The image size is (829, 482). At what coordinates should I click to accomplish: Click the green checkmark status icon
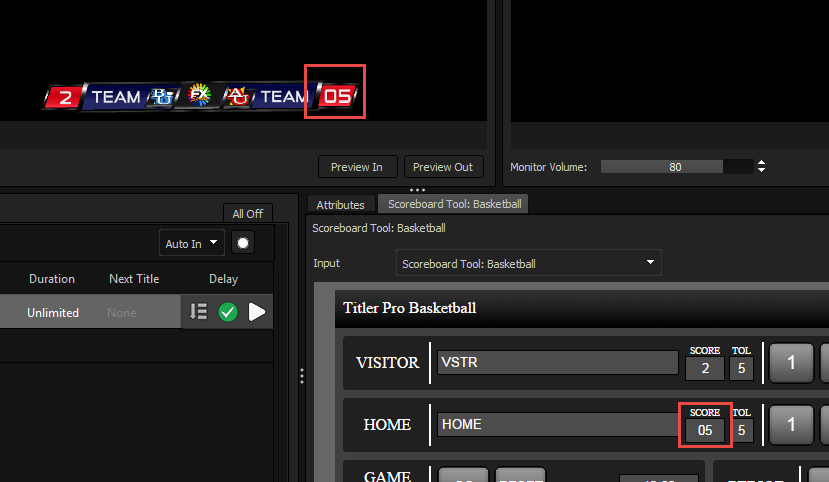[228, 312]
